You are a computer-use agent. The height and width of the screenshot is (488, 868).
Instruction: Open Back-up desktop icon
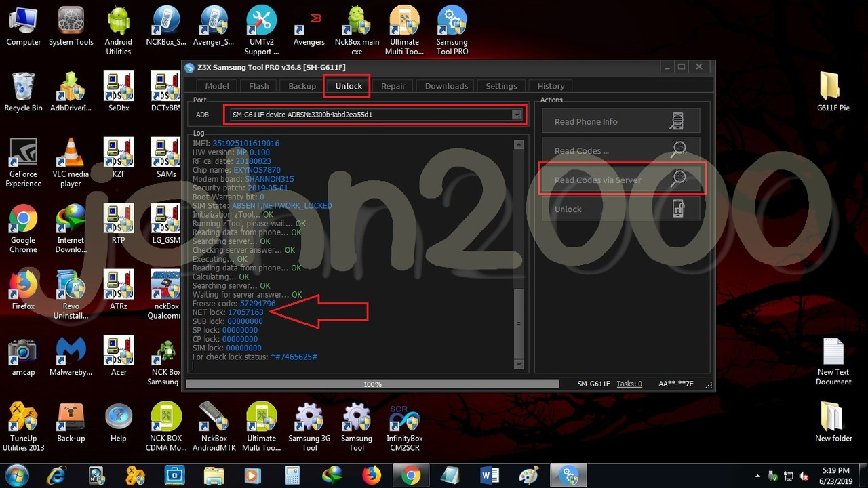point(71,422)
